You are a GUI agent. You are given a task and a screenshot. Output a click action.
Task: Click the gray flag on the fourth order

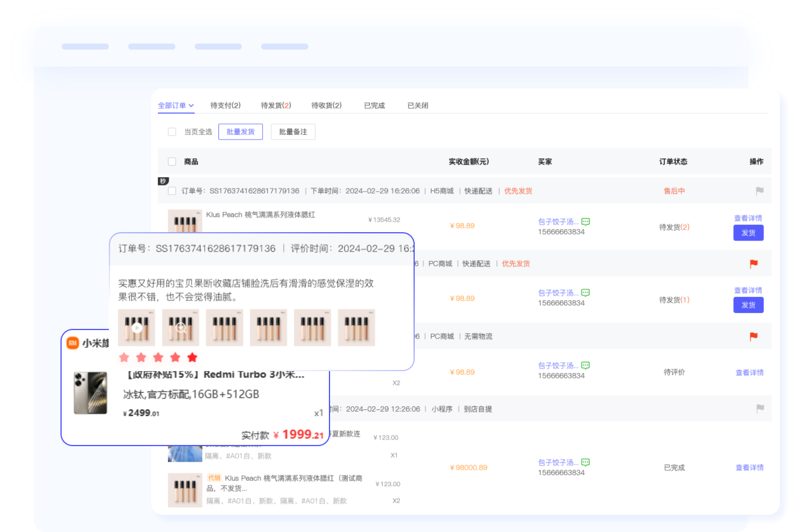coord(759,409)
